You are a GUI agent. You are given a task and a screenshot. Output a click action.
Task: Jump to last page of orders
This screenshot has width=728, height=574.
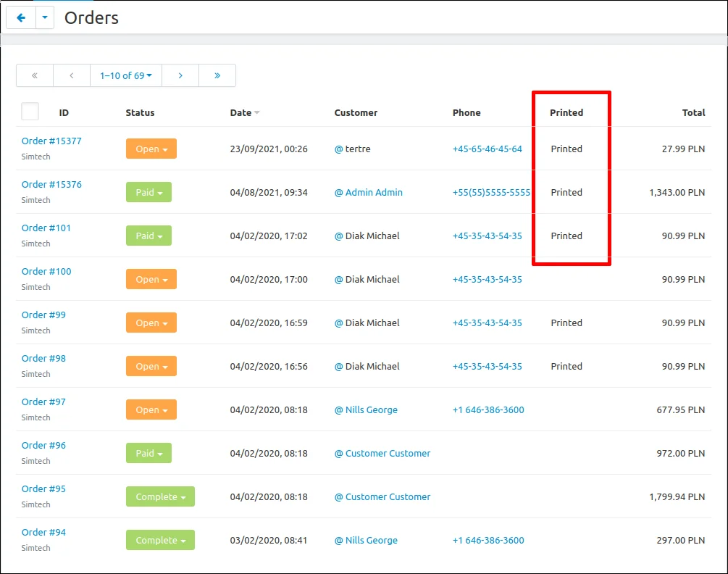(217, 75)
